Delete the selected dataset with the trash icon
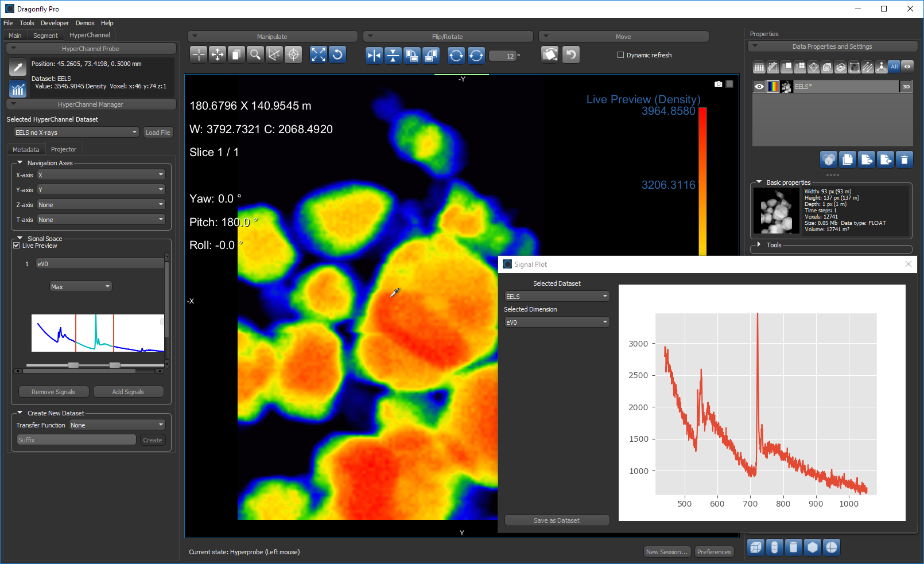Viewport: 924px width, 564px height. tap(904, 159)
